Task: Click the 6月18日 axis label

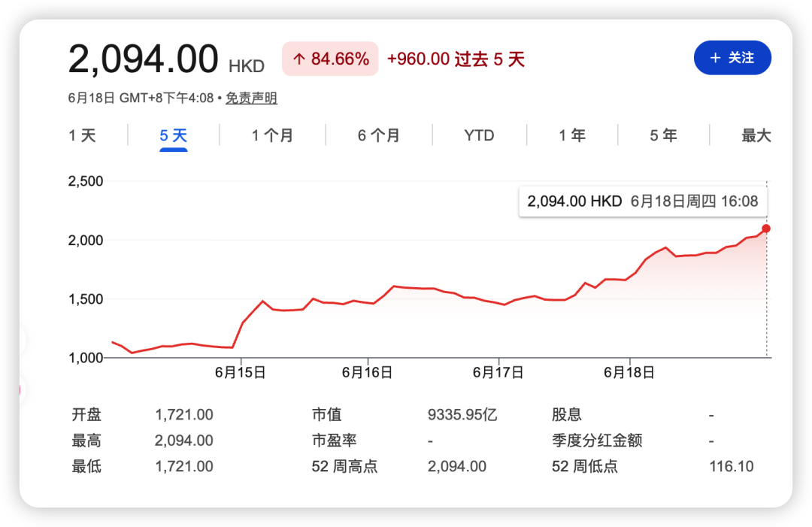Action: pos(629,372)
